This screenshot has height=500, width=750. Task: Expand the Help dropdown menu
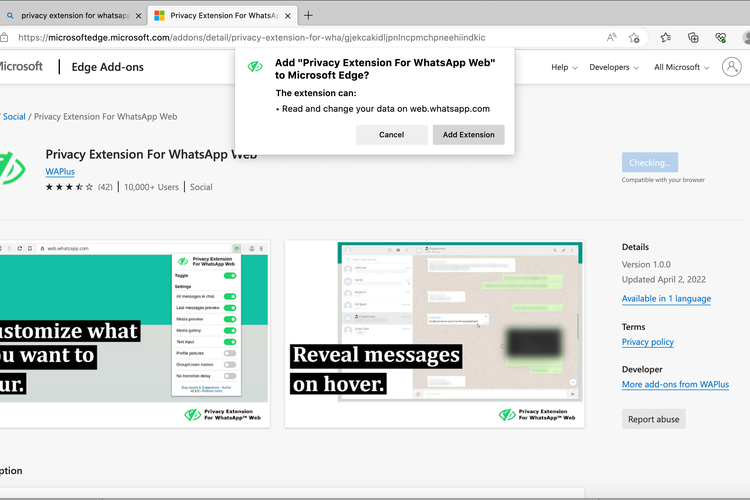pos(564,67)
